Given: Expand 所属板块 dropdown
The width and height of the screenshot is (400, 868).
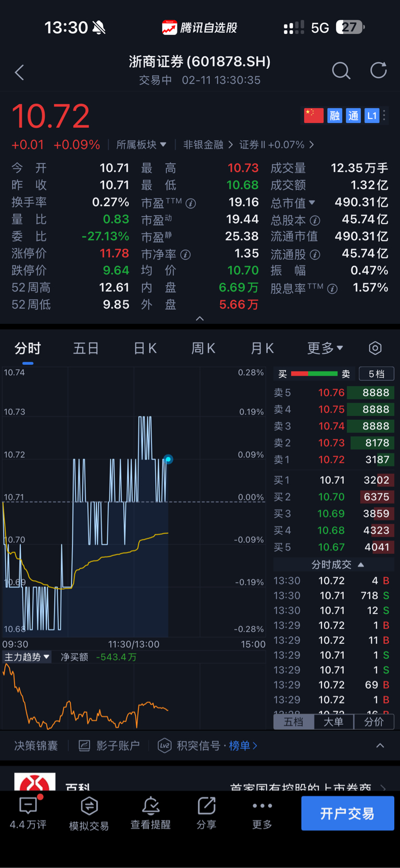Looking at the screenshot, I should tap(141, 144).
